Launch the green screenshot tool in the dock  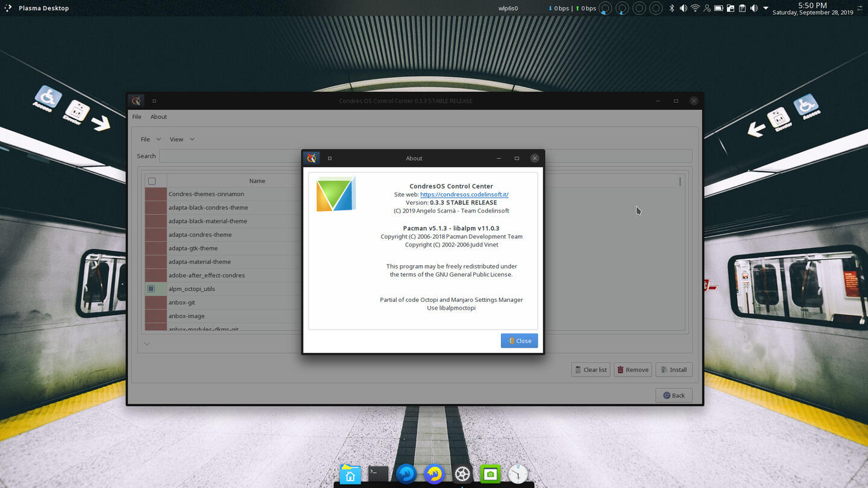click(x=490, y=474)
